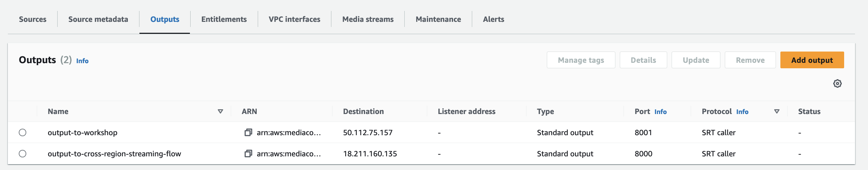
Task: Click the Manage tags button
Action: [x=581, y=60]
